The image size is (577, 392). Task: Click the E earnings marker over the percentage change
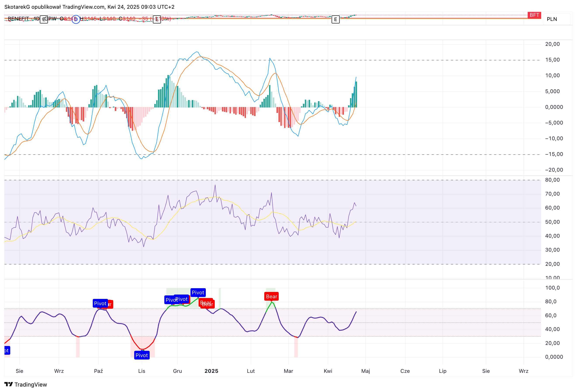click(x=157, y=19)
